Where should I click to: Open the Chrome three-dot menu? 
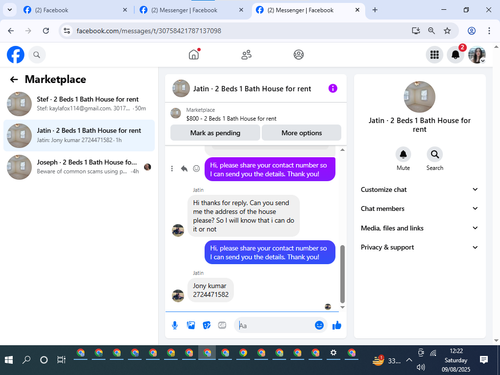(x=489, y=31)
